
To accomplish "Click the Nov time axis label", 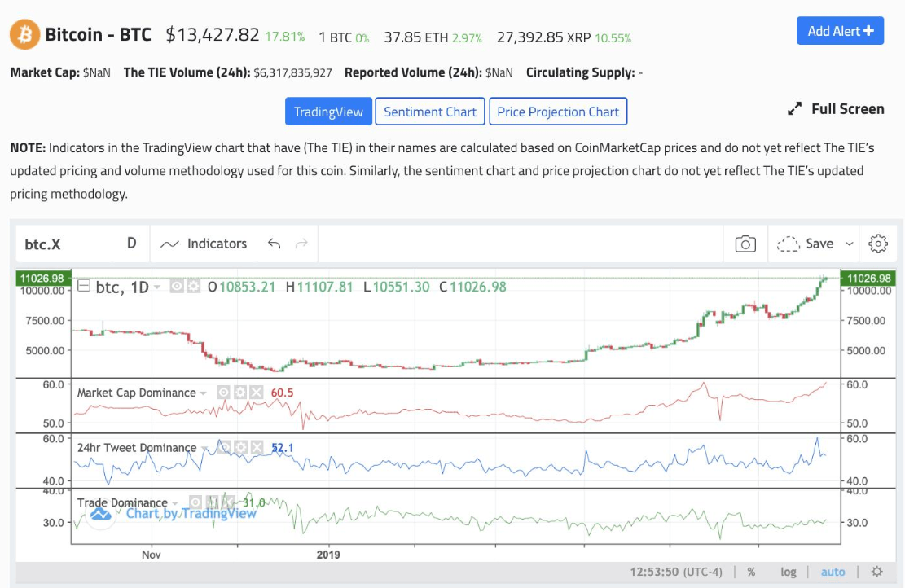I will pyautogui.click(x=152, y=555).
